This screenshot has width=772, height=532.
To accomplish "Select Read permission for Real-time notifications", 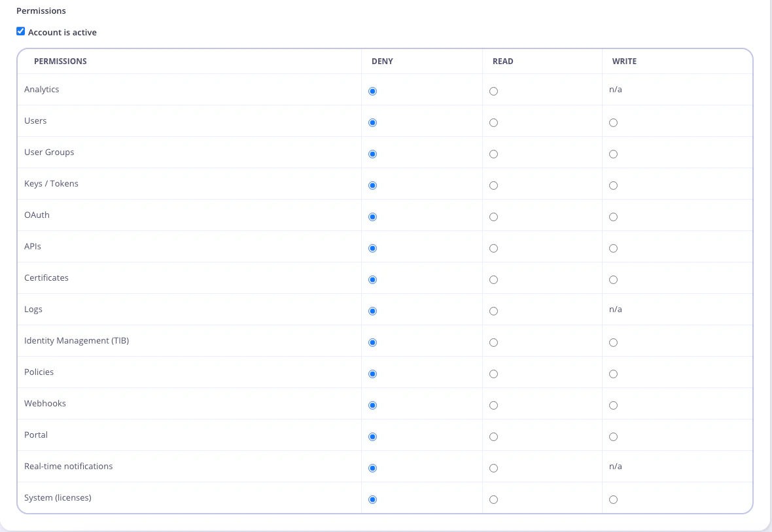I will click(x=493, y=468).
